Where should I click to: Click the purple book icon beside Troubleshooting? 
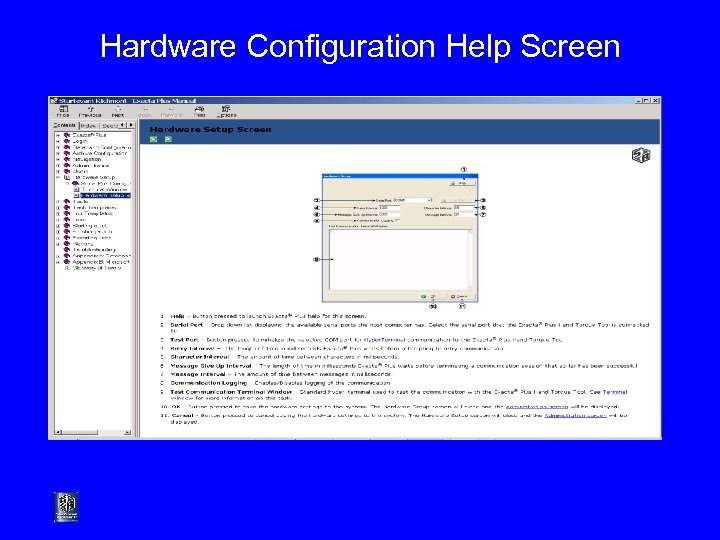tap(67, 250)
